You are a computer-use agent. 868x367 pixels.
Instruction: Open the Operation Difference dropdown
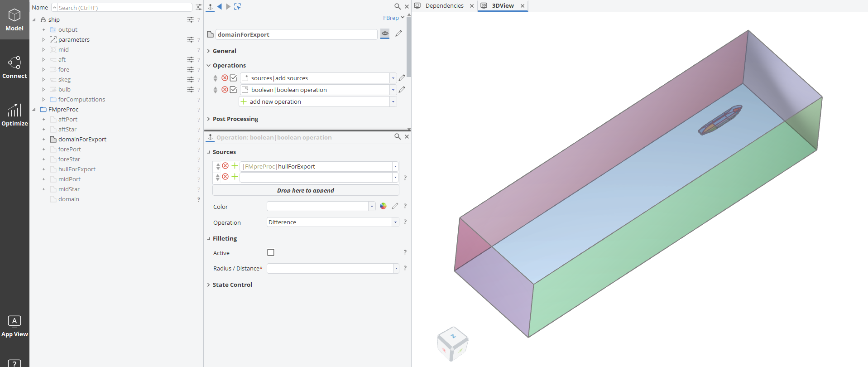coord(395,222)
